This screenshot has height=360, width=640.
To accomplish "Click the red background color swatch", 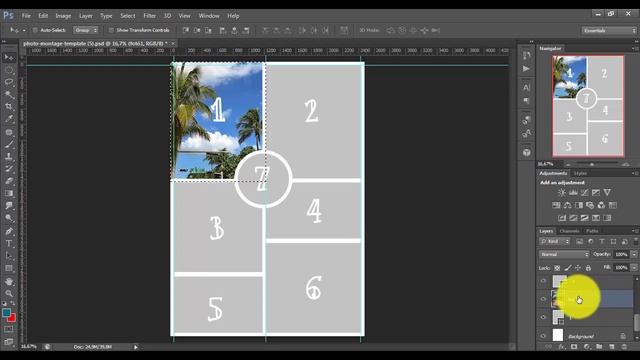I will (x=12, y=318).
